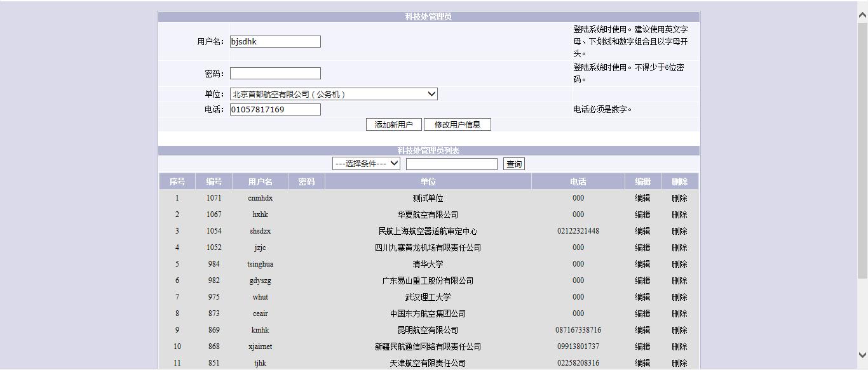Screen dimensions: 868x370
Task: Click the 电话 column header
Action: tap(578, 182)
